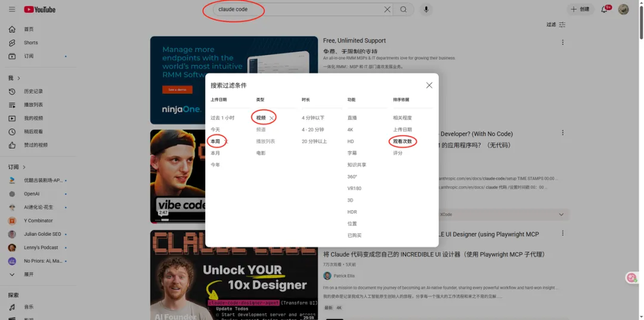Click the 创建 create button
The height and width of the screenshot is (320, 644).
click(x=580, y=10)
